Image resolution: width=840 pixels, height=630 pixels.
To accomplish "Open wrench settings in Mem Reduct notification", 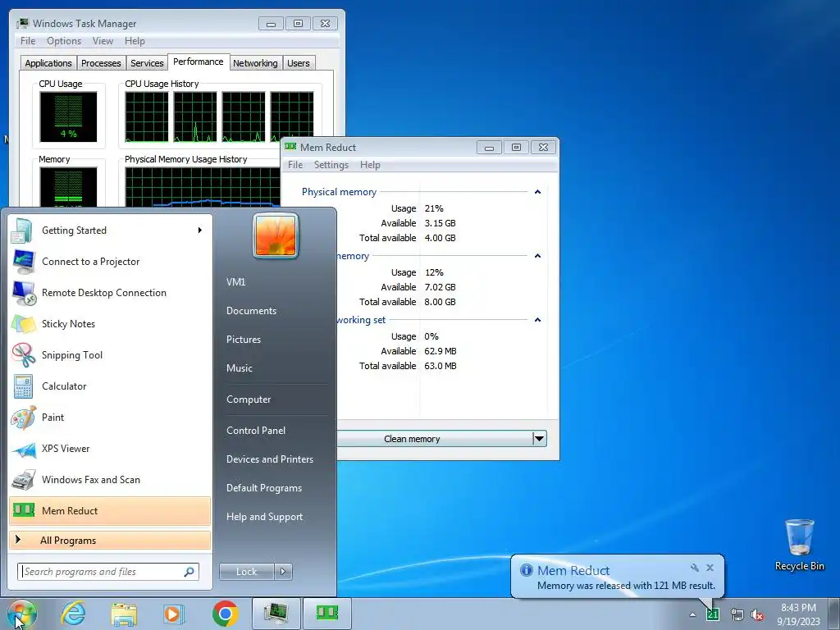I will coord(694,568).
